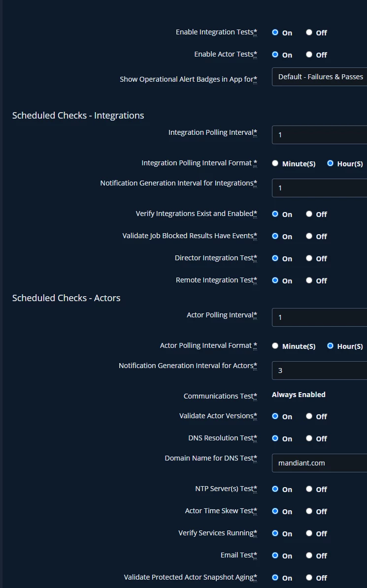This screenshot has width=367, height=588.
Task: Click Domain Name for DNS Test field
Action: (x=319, y=463)
